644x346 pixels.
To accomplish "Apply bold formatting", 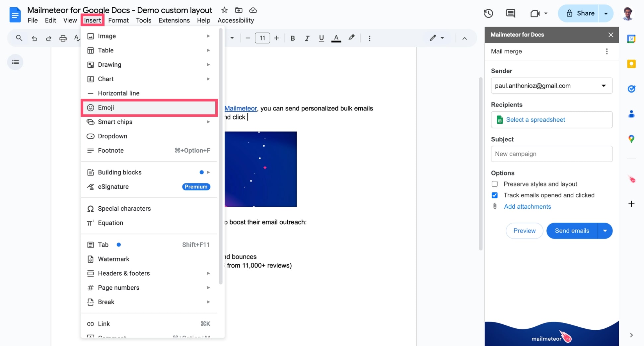I will point(293,38).
